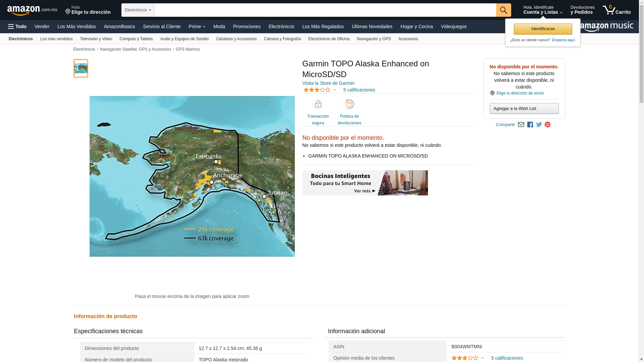Click the Transacción segura lock icon

tap(318, 104)
